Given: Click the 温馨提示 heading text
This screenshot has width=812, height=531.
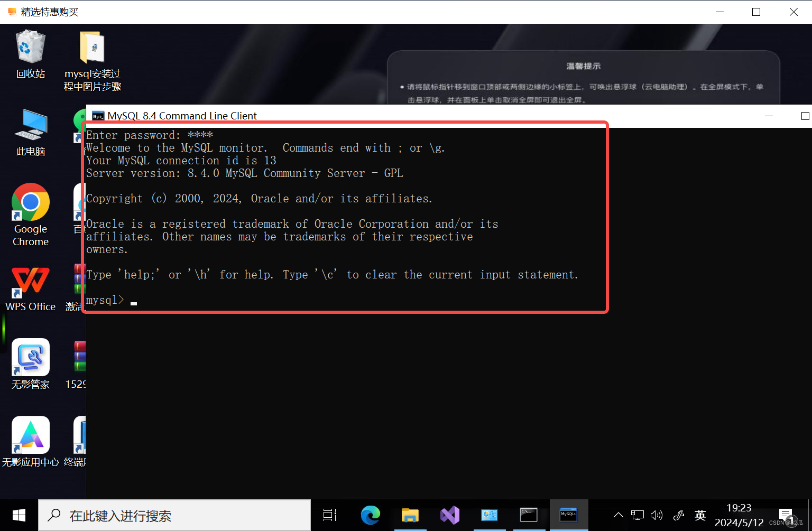Looking at the screenshot, I should pyautogui.click(x=584, y=66).
